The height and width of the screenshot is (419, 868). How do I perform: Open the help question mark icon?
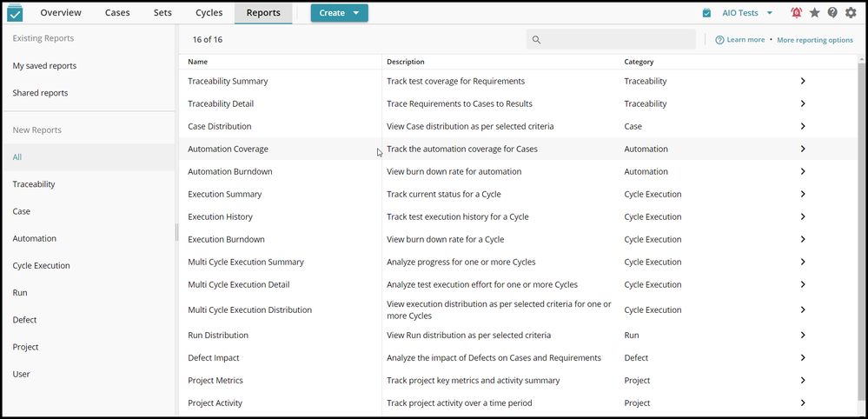832,13
